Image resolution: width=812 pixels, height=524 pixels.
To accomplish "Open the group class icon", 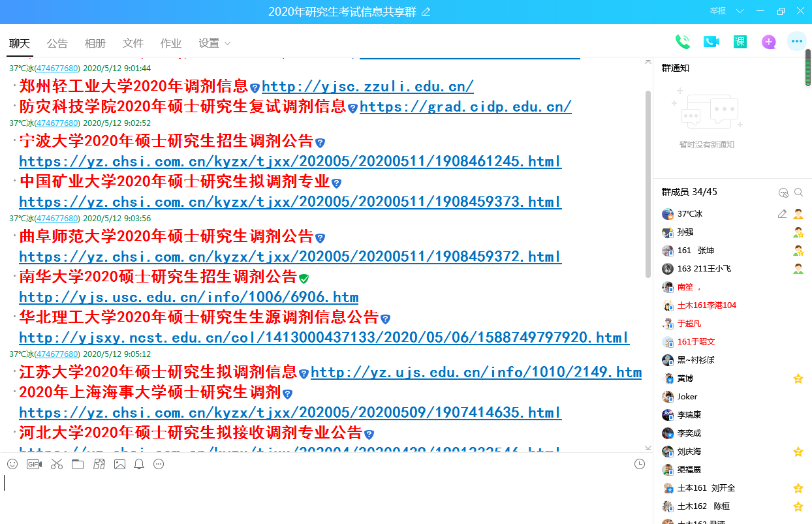I will click(x=740, y=42).
